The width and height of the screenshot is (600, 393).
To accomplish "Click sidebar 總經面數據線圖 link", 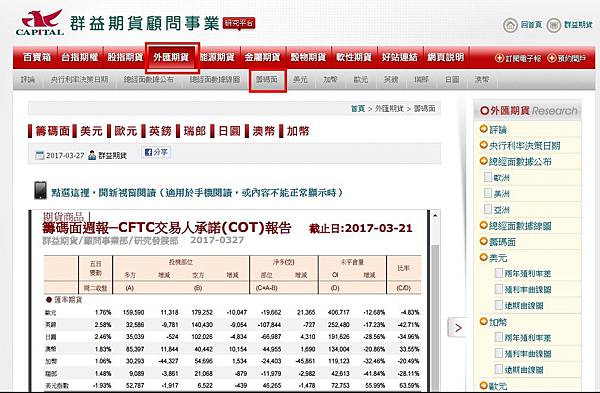I will pyautogui.click(x=520, y=226).
